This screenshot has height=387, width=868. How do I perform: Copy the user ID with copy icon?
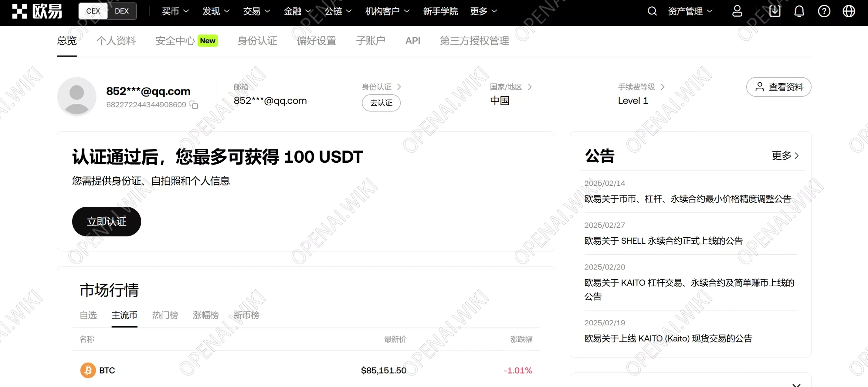point(194,105)
